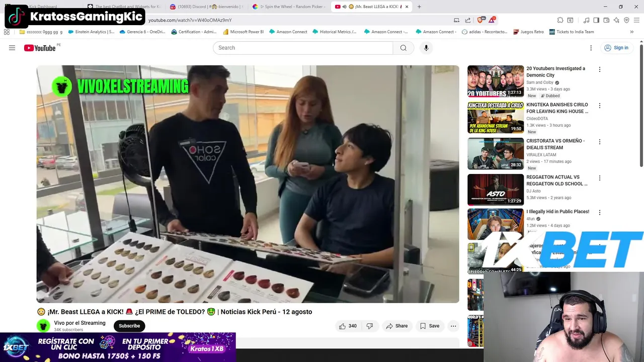Open the tab search icon in toolbar
Image resolution: width=644 pixels, height=362 pixels.
[570, 20]
